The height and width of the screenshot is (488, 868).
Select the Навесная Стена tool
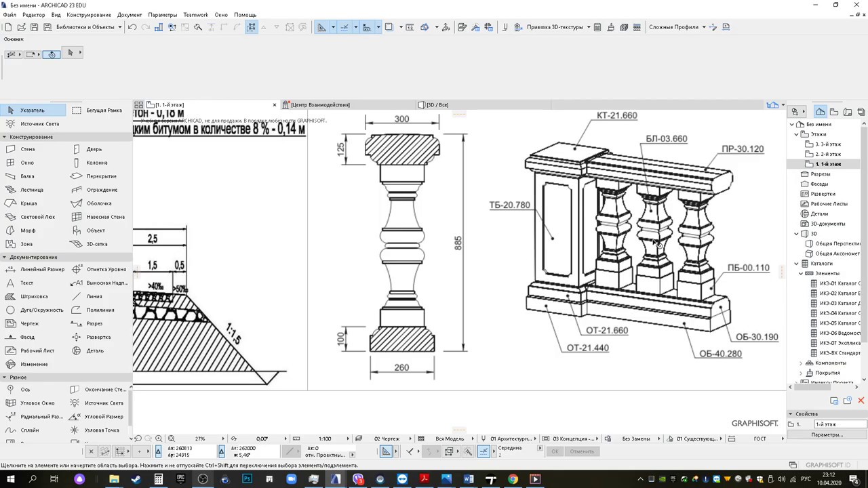[x=99, y=217]
